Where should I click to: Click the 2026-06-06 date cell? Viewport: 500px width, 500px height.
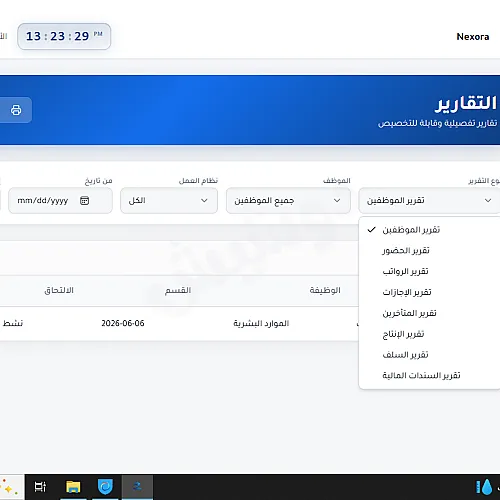[x=123, y=323]
